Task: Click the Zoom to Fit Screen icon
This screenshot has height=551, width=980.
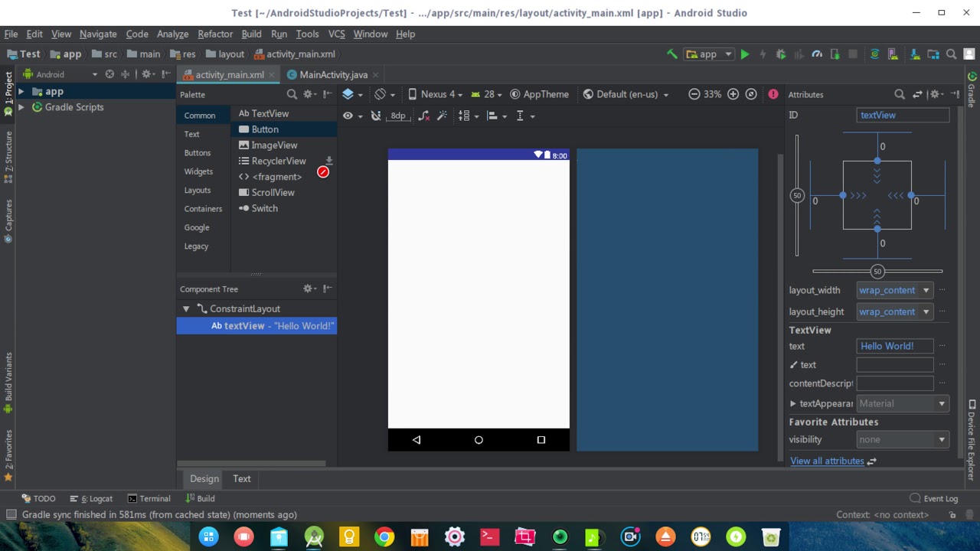Action: click(x=751, y=94)
